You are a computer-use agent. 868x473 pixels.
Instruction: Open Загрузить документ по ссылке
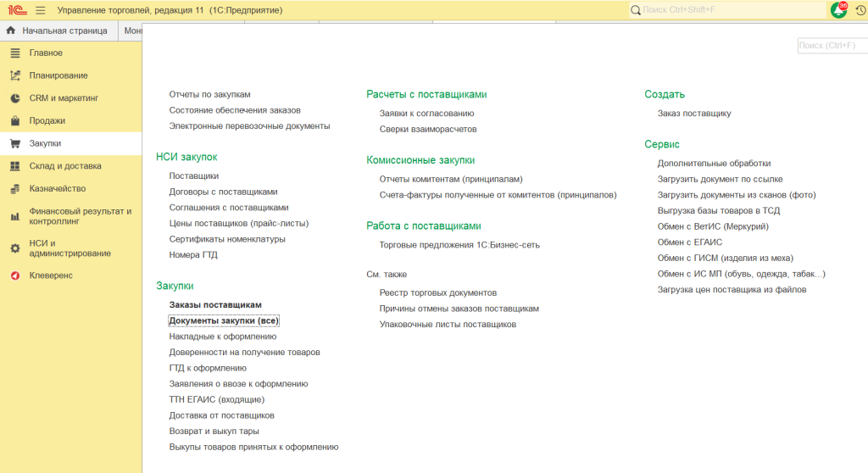[x=721, y=180]
